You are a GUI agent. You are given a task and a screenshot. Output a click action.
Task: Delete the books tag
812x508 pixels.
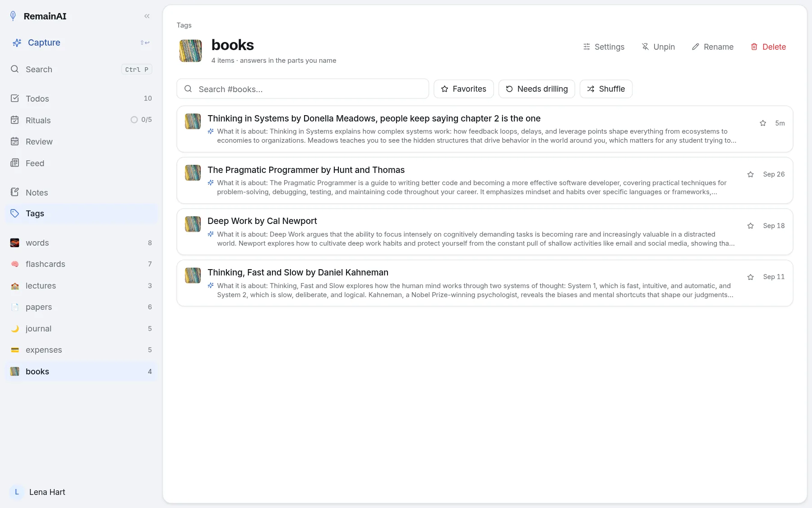pos(768,47)
